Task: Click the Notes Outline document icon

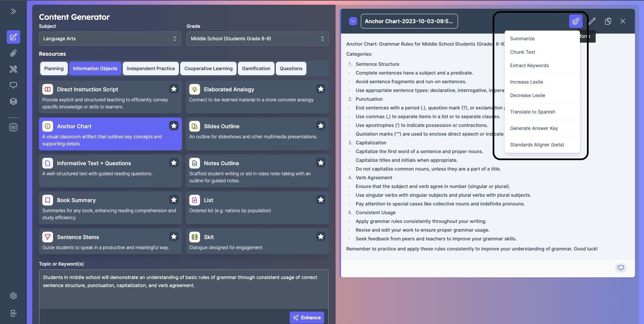Action: tap(195, 163)
